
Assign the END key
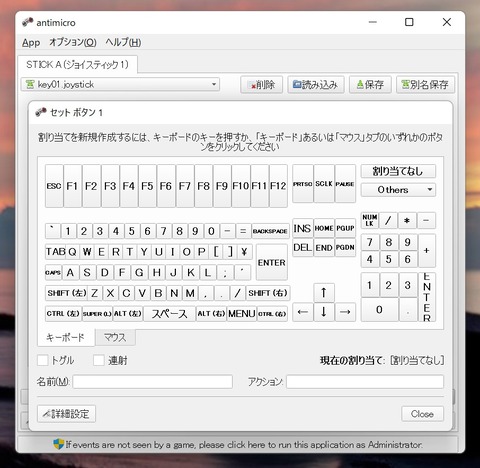pos(324,247)
